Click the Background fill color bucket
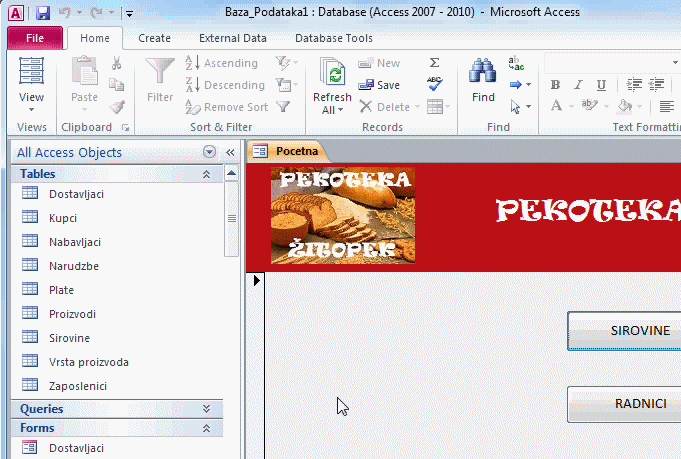The height and width of the screenshot is (459, 681). tap(625, 106)
